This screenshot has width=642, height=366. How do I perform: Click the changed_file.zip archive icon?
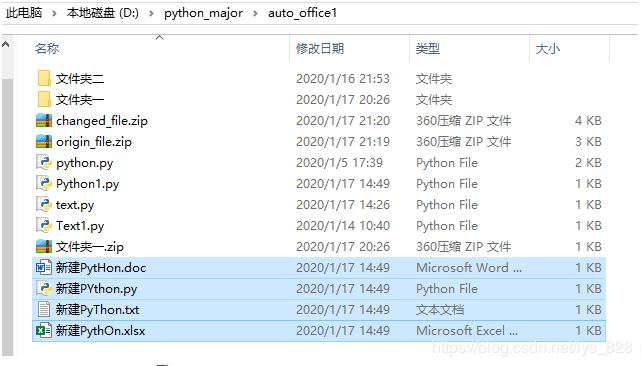[44, 120]
